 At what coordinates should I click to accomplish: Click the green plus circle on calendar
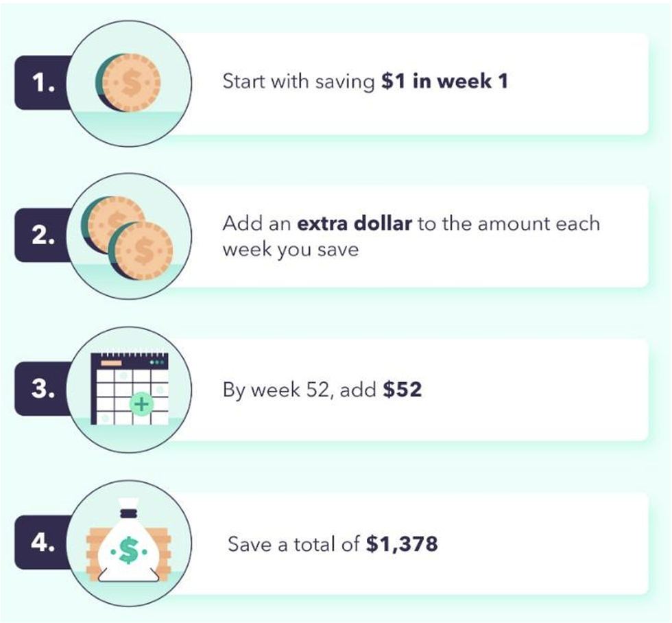tap(141, 404)
